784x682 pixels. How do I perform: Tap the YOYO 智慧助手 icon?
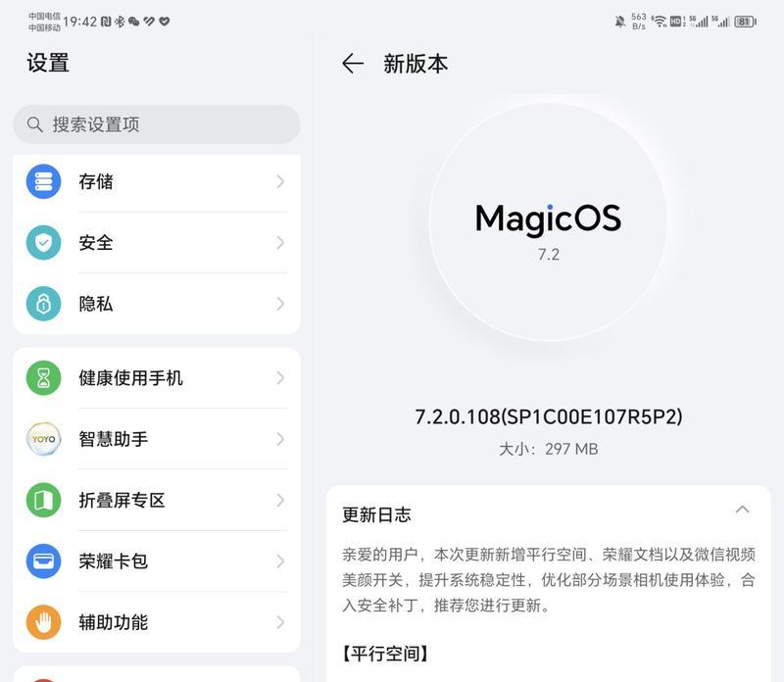point(43,439)
